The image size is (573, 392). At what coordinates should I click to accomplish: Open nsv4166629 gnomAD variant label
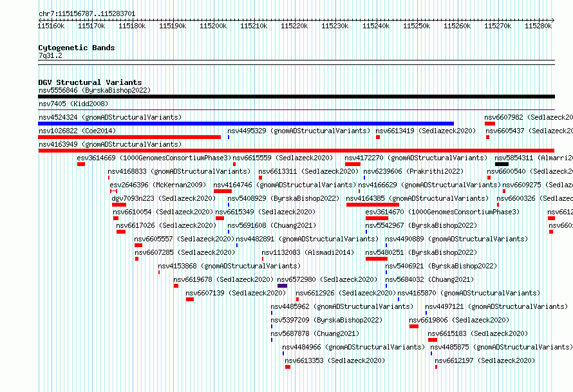coord(429,185)
